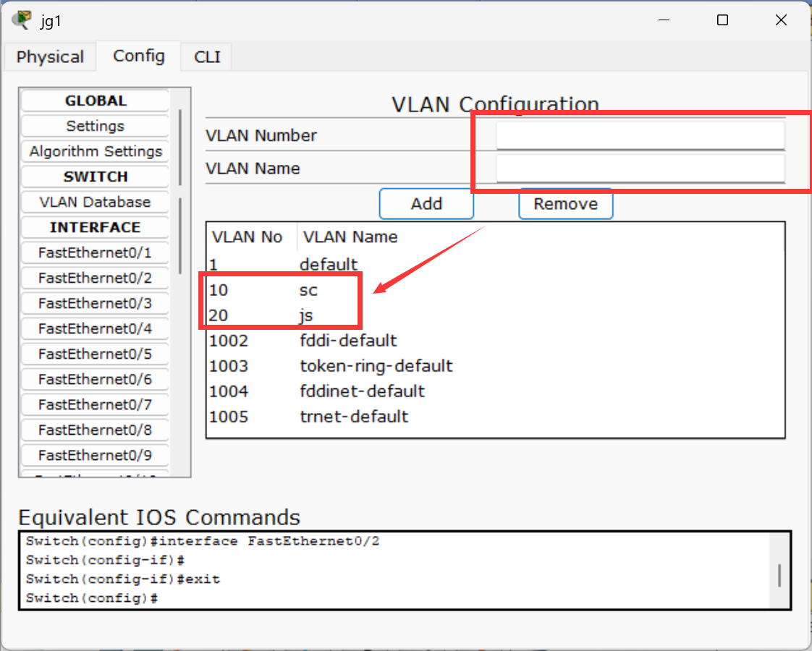The width and height of the screenshot is (812, 651).
Task: Open FastEthernet0/3 interface settings
Action: click(96, 303)
